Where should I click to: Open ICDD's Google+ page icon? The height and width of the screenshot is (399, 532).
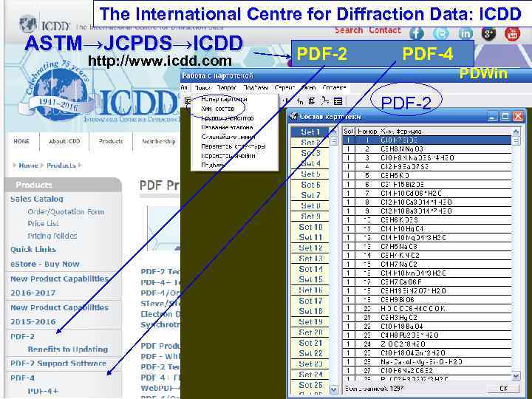[488, 33]
